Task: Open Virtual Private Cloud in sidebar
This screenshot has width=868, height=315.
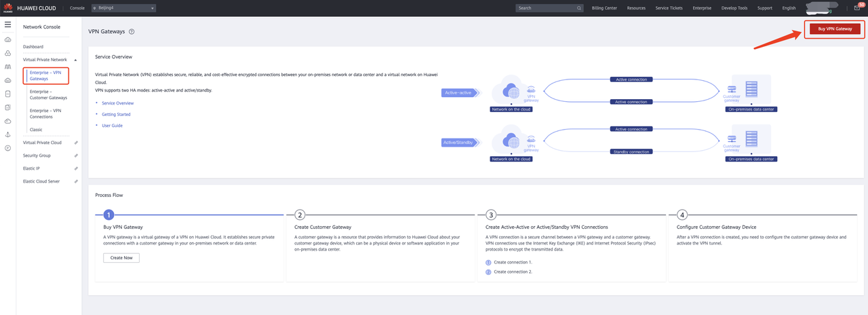Action: tap(42, 143)
